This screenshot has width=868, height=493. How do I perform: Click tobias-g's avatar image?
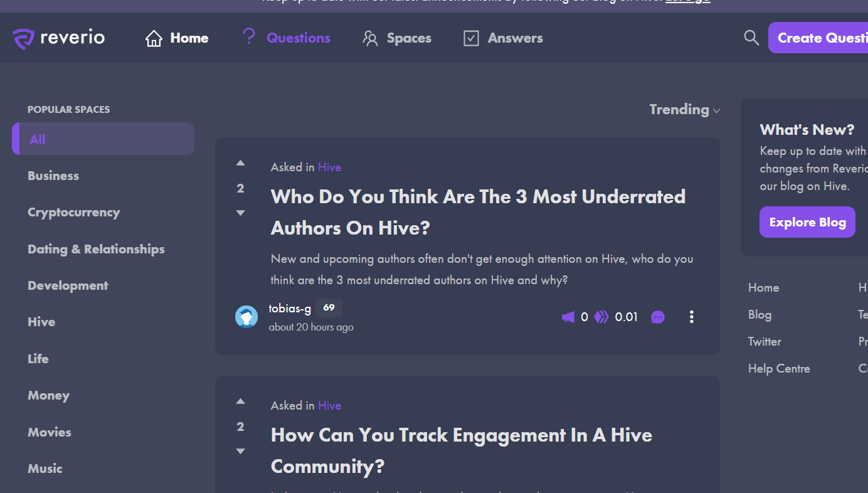coord(246,317)
